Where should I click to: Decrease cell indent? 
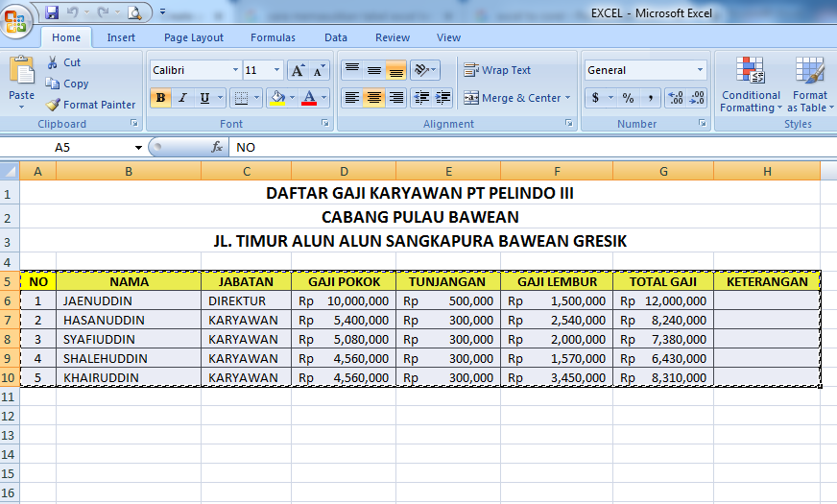click(x=421, y=98)
